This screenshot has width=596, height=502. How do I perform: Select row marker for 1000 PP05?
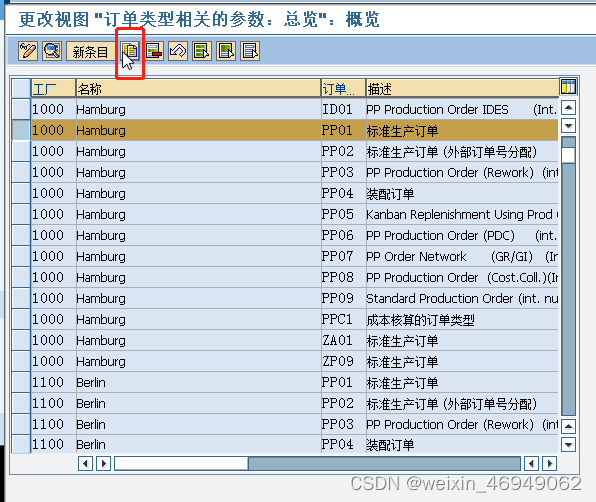coord(21,214)
